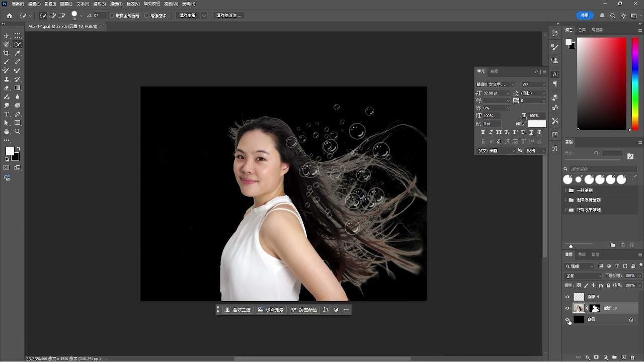The image size is (644, 362).
Task: Create new adjustment layer icon
Action: (606, 357)
